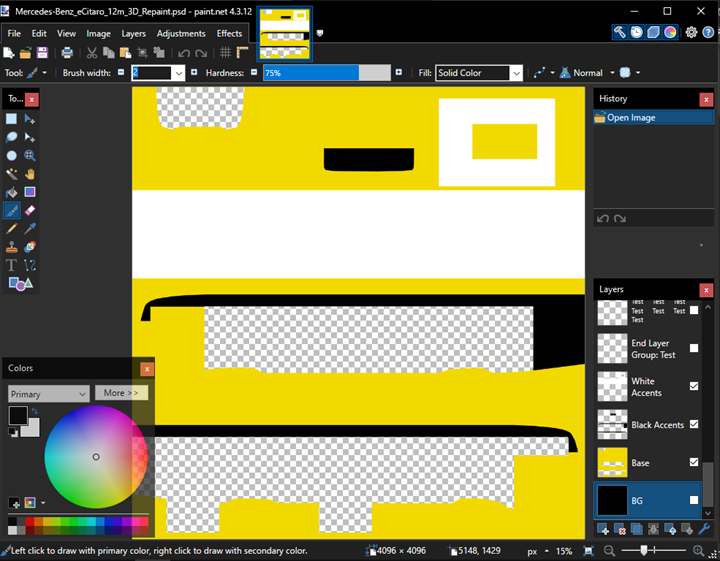Open the Adjustments menu

(x=181, y=34)
